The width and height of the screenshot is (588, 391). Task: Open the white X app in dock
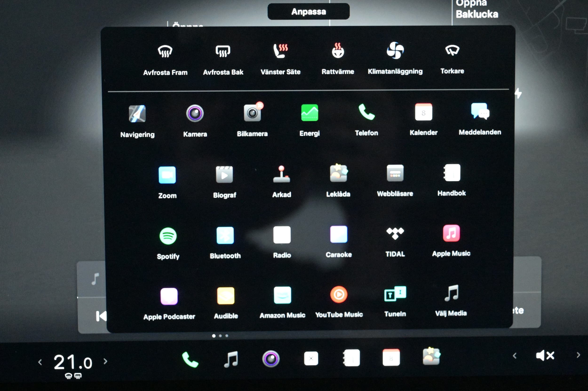[311, 359]
